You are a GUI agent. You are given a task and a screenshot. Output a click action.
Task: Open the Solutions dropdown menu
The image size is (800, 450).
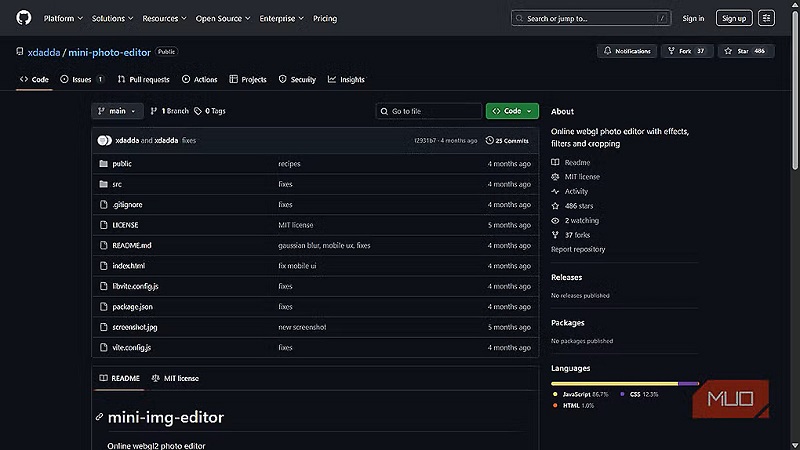(x=112, y=18)
